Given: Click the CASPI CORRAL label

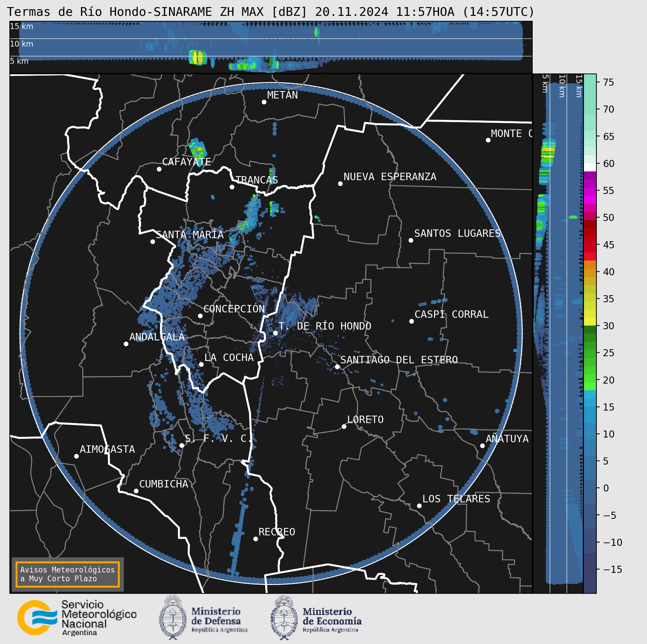Looking at the screenshot, I should pos(452,314).
